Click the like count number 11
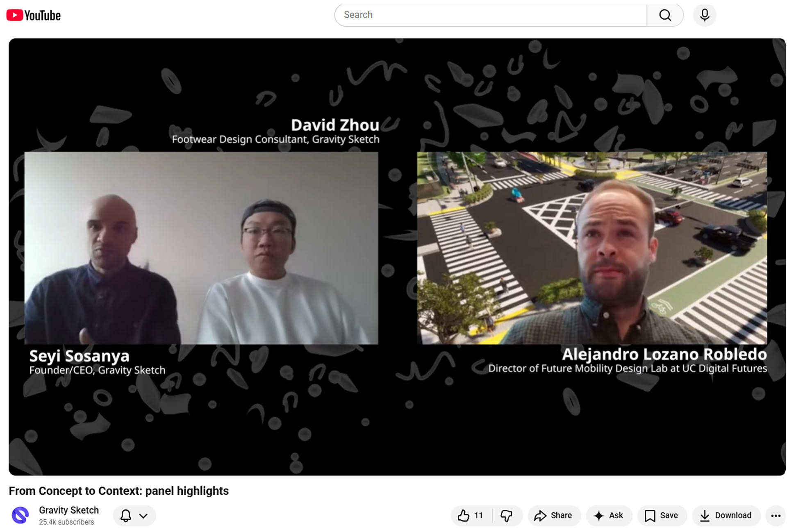 click(x=478, y=515)
